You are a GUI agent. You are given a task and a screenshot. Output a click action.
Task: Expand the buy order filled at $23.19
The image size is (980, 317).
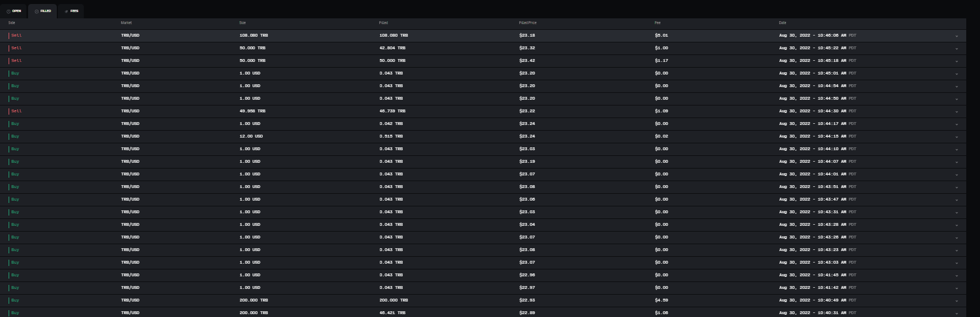coord(956,162)
